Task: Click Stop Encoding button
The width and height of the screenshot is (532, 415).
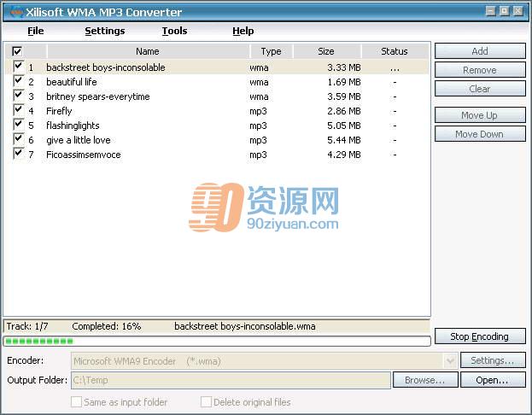Action: click(480, 336)
